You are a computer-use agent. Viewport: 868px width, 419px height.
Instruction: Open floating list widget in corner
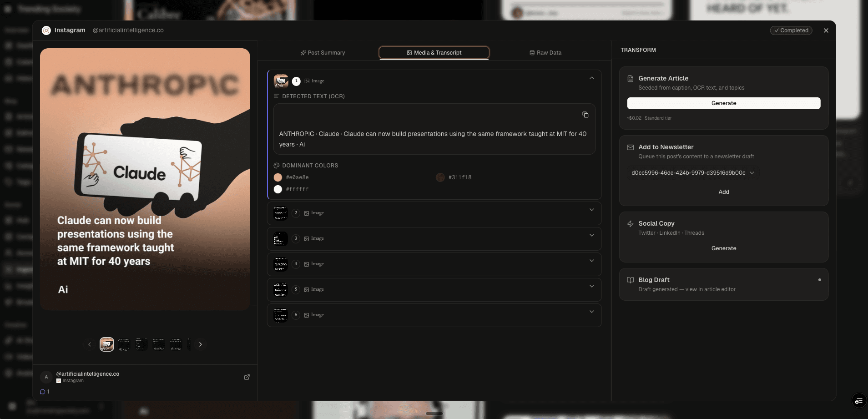point(858,401)
